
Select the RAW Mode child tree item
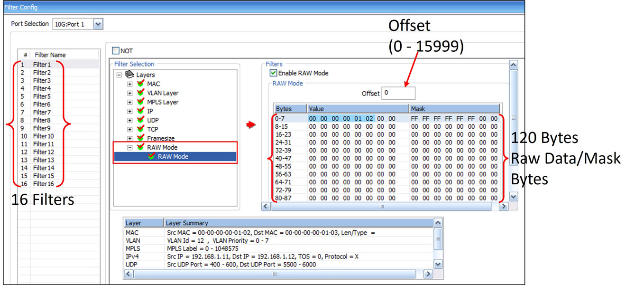pyautogui.click(x=173, y=156)
